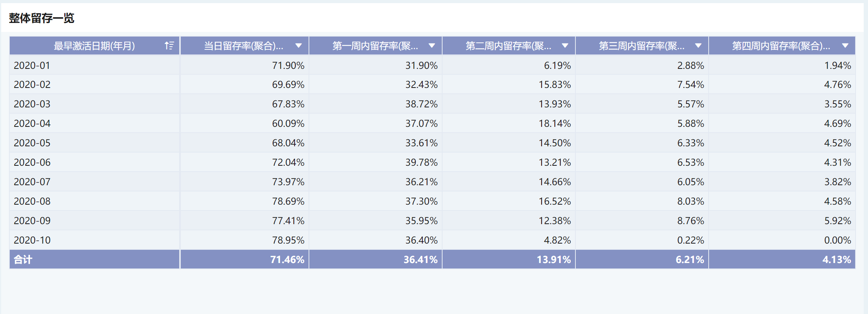Screen dimensions: 868x314
Task: Expand the 第二周内留存率 column dropdown arrow
Action: point(565,46)
